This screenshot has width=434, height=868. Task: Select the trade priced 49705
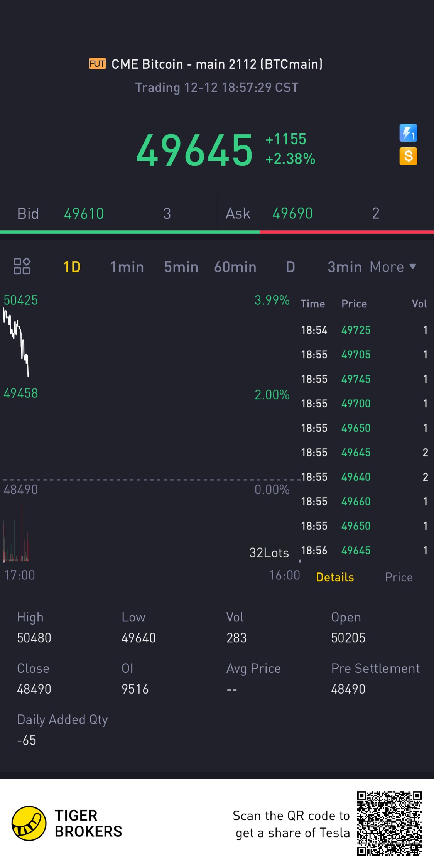coord(364,355)
